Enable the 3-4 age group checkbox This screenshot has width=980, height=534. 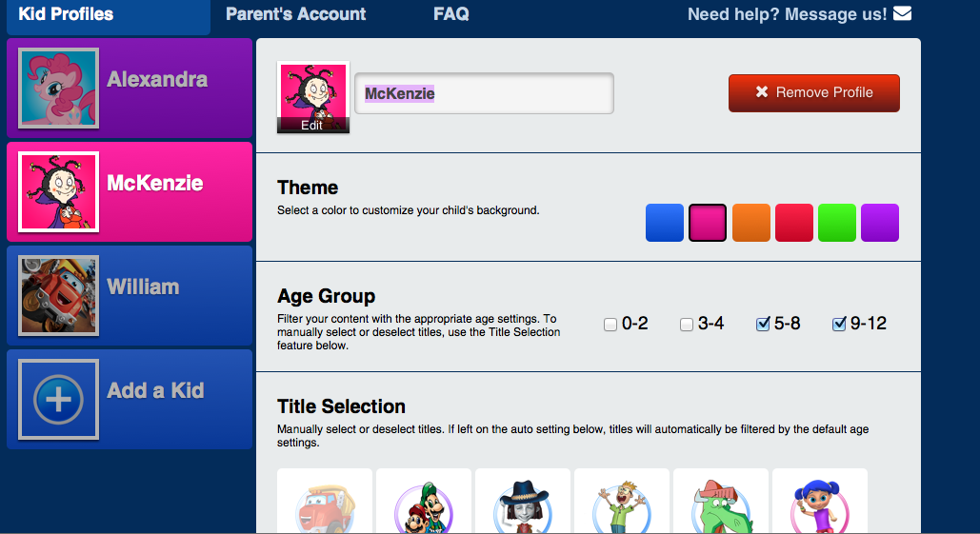point(687,325)
